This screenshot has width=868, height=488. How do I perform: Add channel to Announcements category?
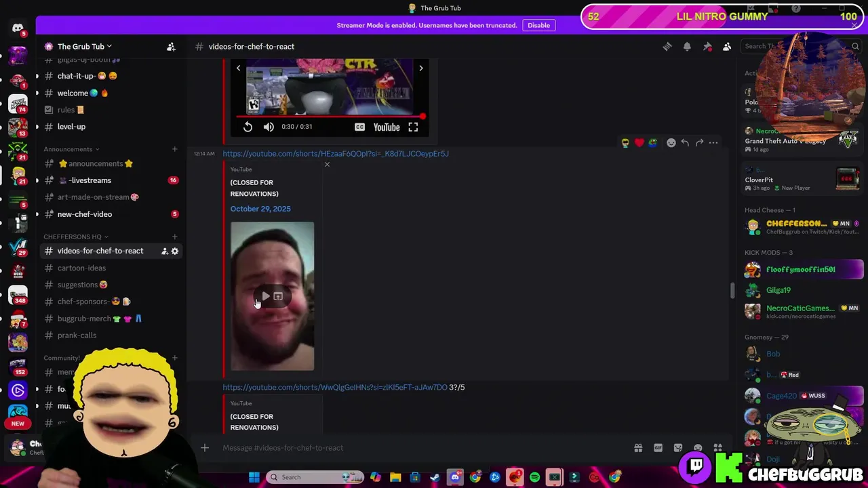[174, 149]
